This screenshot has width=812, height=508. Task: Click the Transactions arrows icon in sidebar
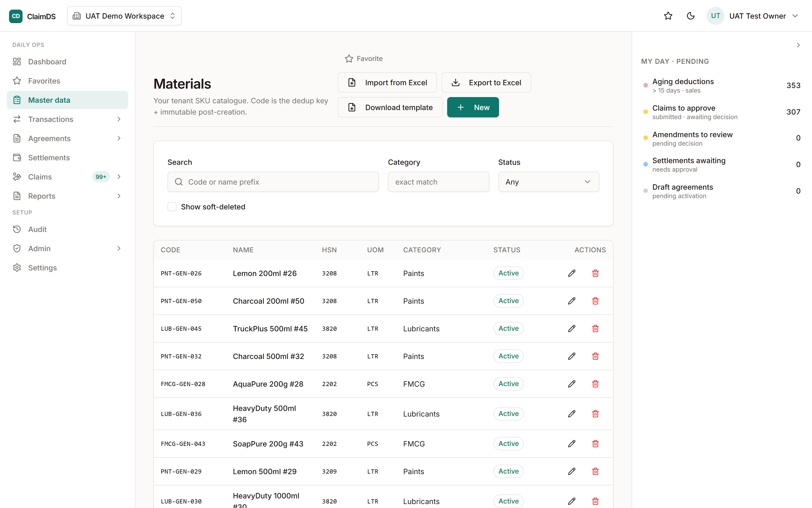click(x=17, y=119)
